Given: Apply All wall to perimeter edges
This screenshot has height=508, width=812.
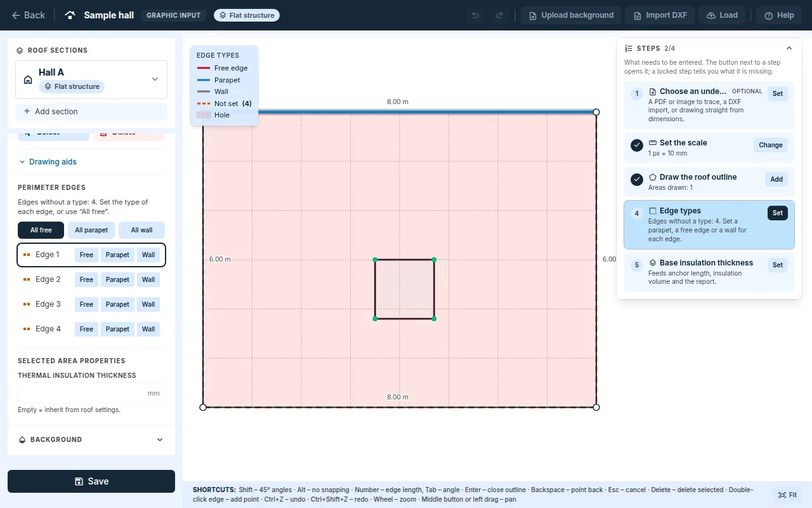Looking at the screenshot, I should pos(141,230).
